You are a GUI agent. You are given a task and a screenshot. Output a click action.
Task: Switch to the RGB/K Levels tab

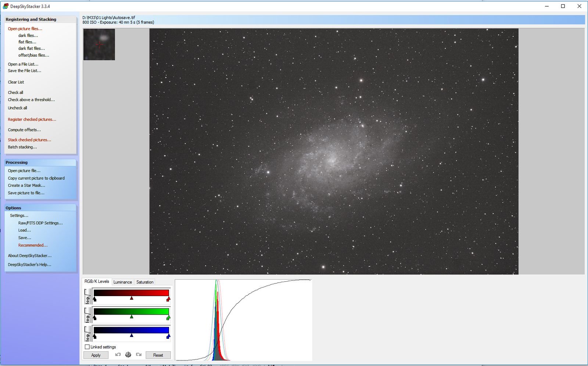(x=97, y=281)
